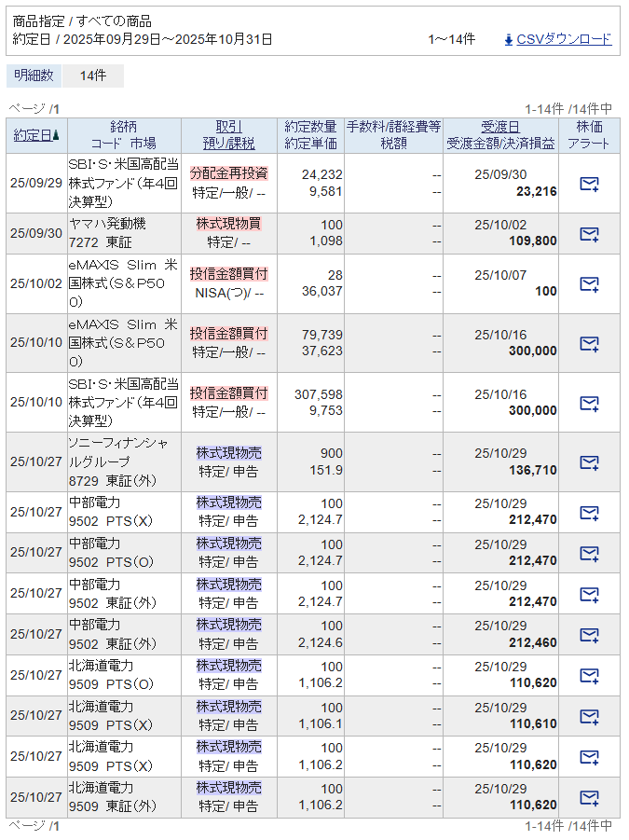Click the CSV download arrow icon

(508, 39)
